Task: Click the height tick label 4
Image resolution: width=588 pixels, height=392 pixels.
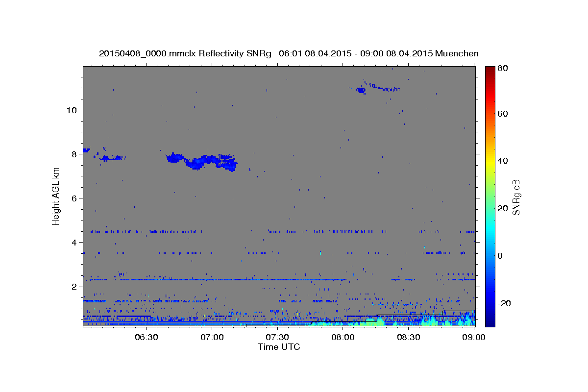Action: pos(74,242)
